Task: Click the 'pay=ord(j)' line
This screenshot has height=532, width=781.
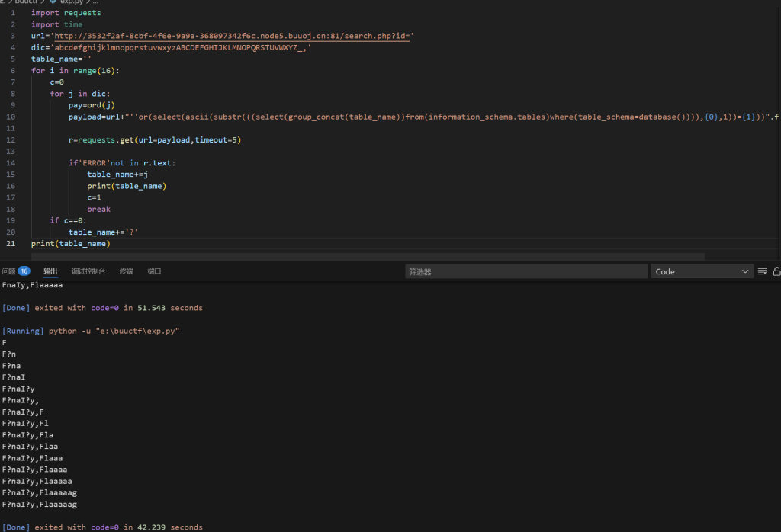Action: 92,105
